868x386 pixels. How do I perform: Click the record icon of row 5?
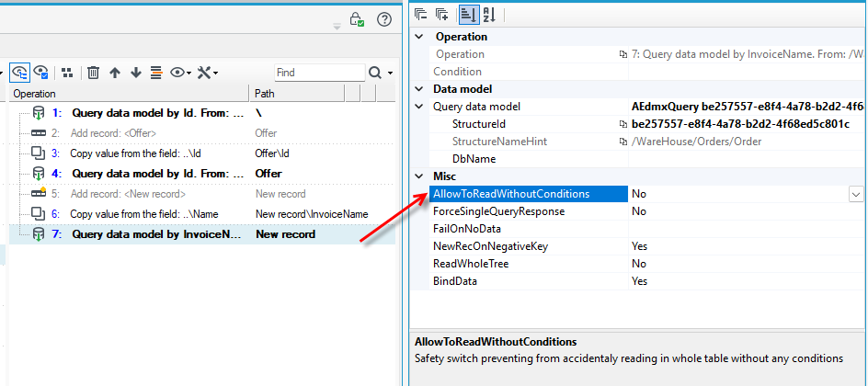pyautogui.click(x=39, y=194)
